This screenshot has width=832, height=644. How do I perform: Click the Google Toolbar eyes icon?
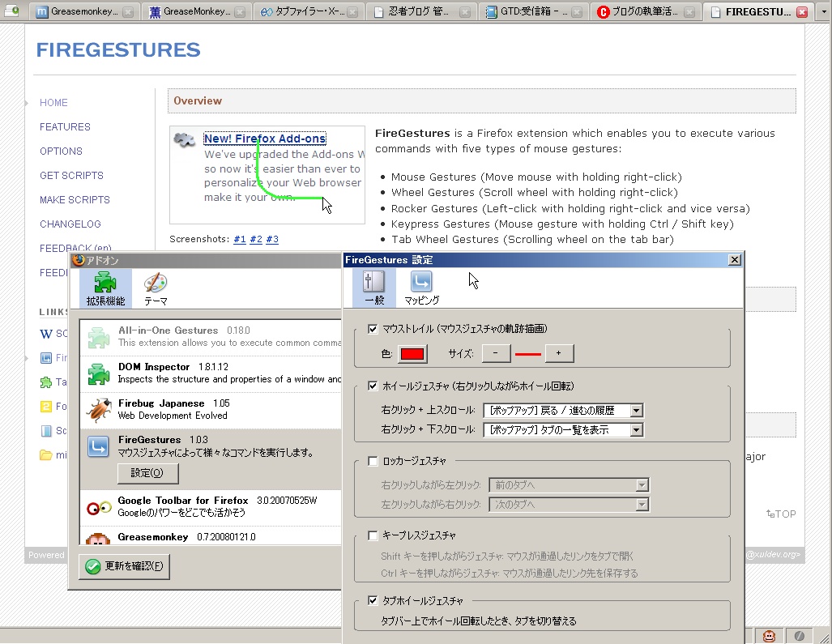point(99,508)
